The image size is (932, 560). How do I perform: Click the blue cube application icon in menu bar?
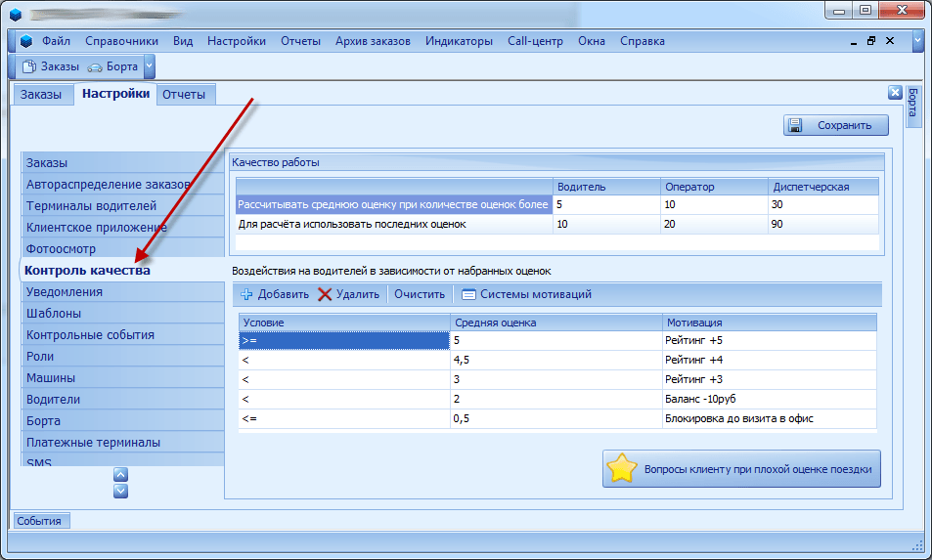click(x=26, y=41)
